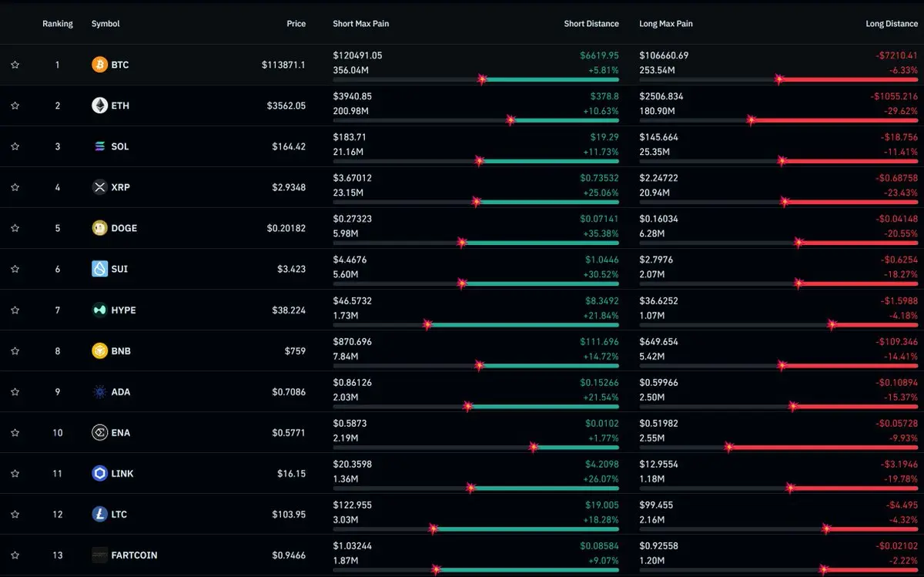Image resolution: width=924 pixels, height=577 pixels.
Task: Click DOGE long max pain $0.16034
Action: point(660,219)
